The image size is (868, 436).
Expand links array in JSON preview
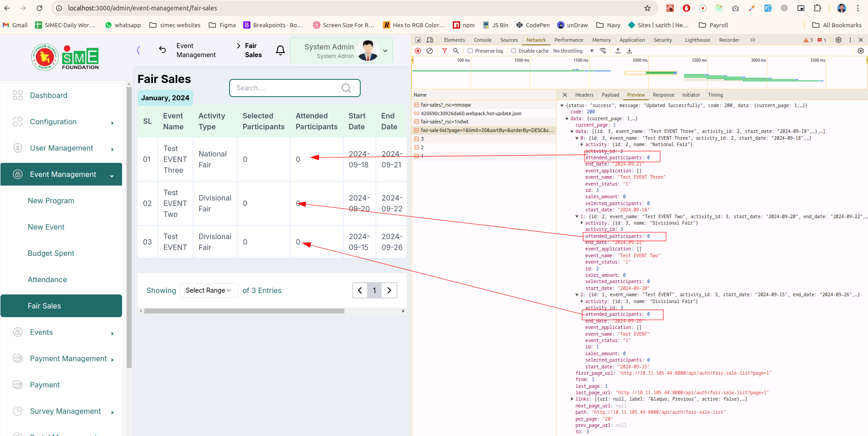pyautogui.click(x=572, y=399)
